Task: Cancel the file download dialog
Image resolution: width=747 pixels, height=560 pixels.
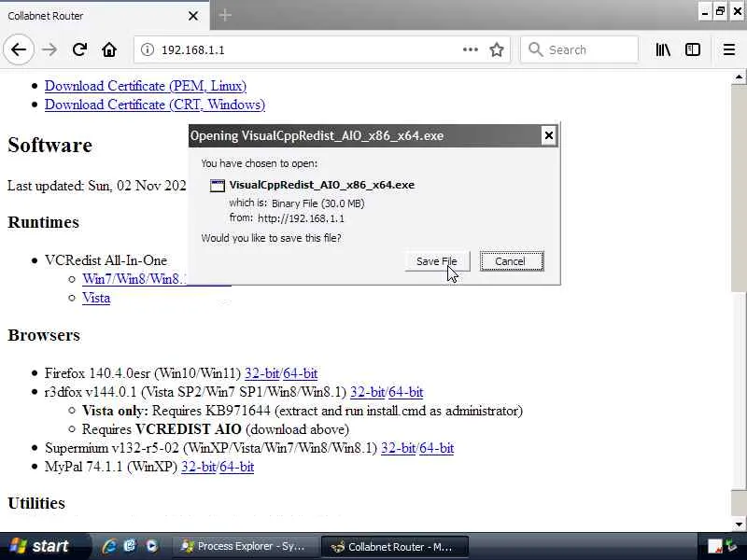Action: pyautogui.click(x=511, y=261)
